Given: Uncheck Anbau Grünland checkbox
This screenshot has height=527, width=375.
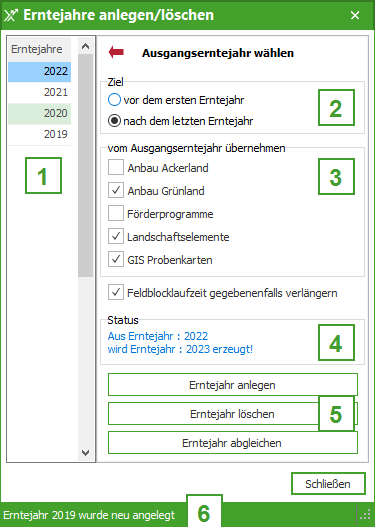Looking at the screenshot, I should [x=116, y=191].
